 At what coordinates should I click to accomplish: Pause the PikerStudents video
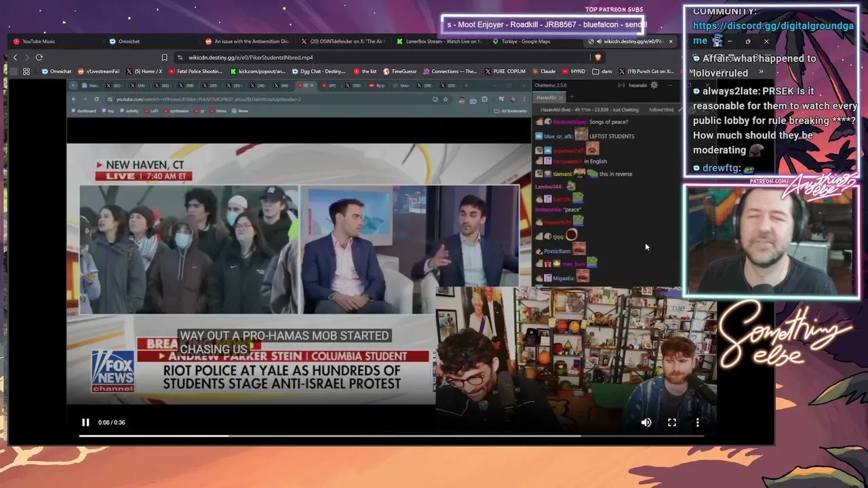pyautogui.click(x=85, y=422)
